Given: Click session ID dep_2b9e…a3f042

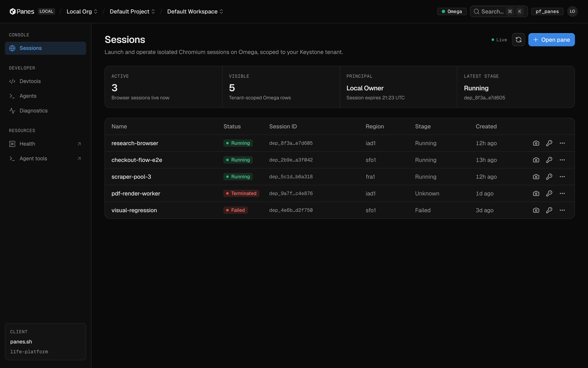Looking at the screenshot, I should click(x=291, y=160).
